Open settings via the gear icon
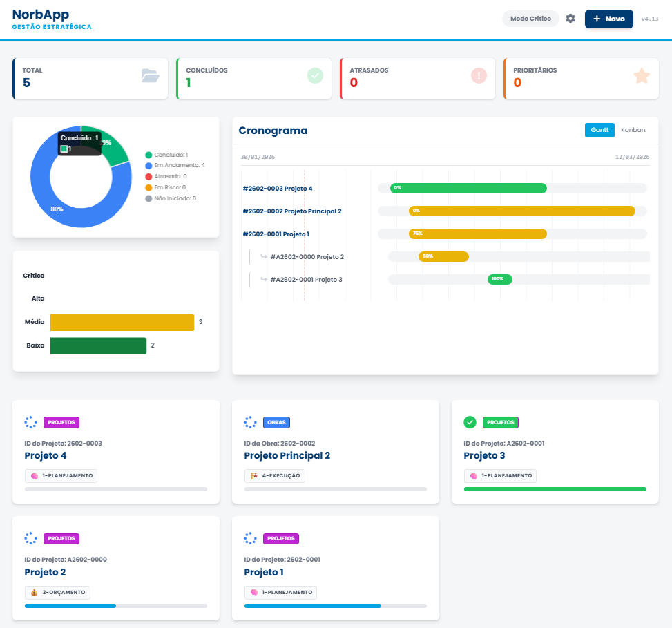 (x=570, y=19)
